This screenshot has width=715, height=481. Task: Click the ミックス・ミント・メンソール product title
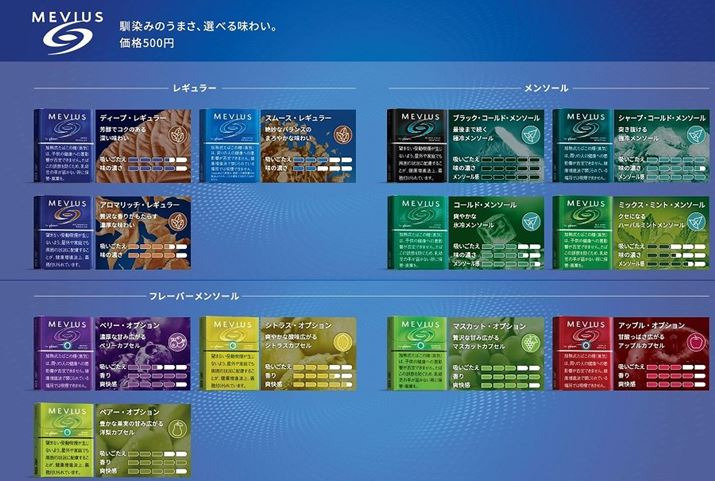tap(662, 205)
